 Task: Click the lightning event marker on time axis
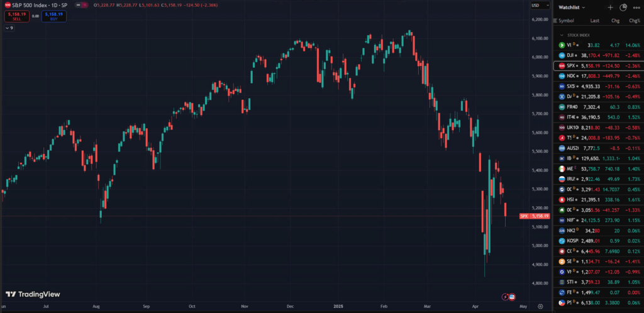pyautogui.click(x=506, y=297)
